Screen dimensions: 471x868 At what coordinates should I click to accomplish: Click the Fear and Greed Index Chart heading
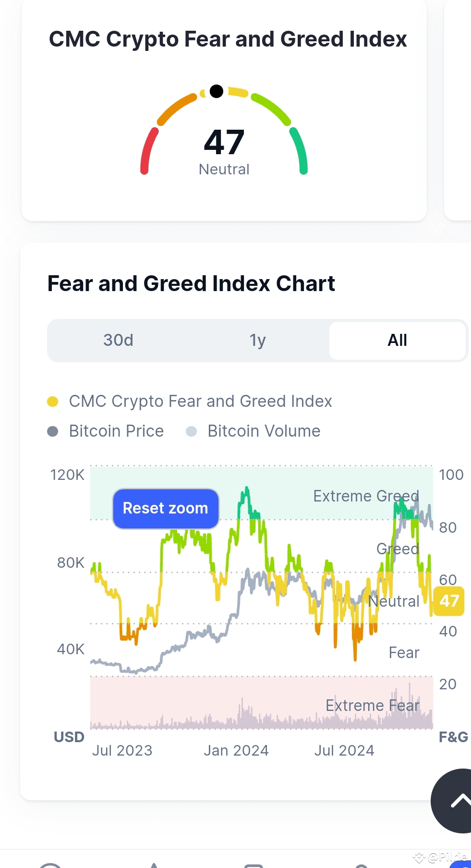(x=191, y=283)
